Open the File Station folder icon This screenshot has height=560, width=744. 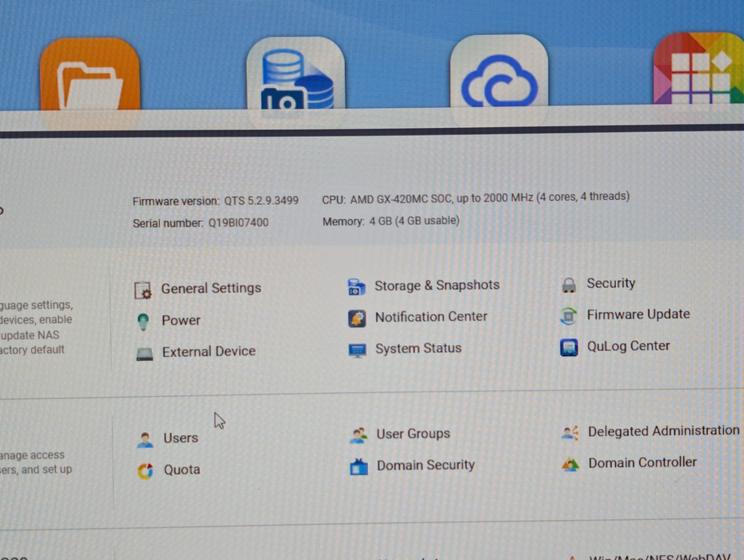coord(90,74)
